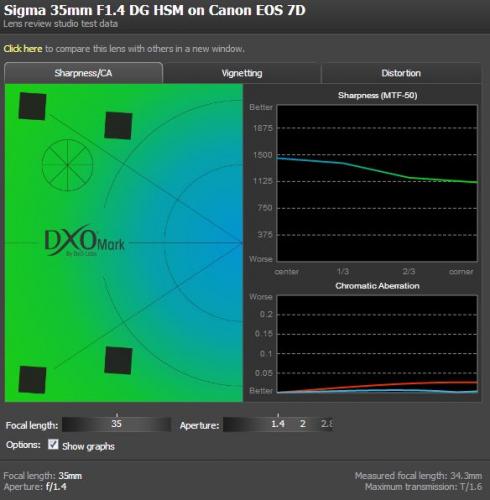The width and height of the screenshot is (490, 500).
Task: Click the 1125 value on the sharpness axis
Action: click(263, 181)
